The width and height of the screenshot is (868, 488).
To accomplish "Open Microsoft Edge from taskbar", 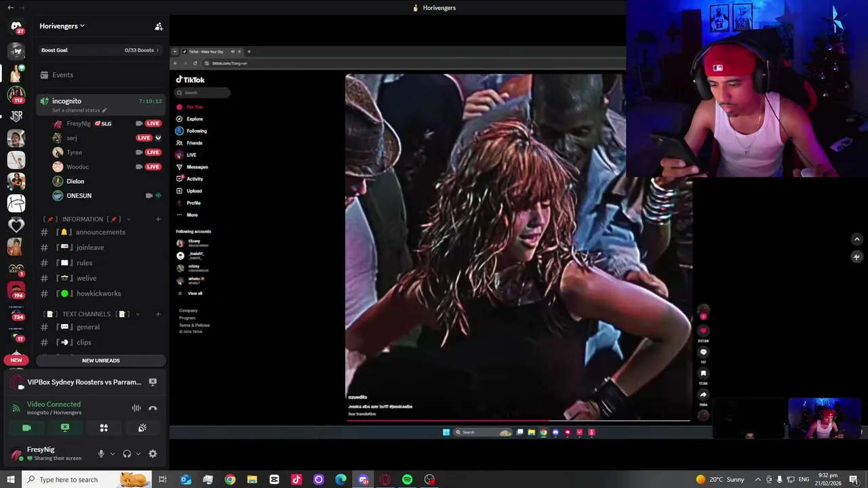I will click(340, 479).
